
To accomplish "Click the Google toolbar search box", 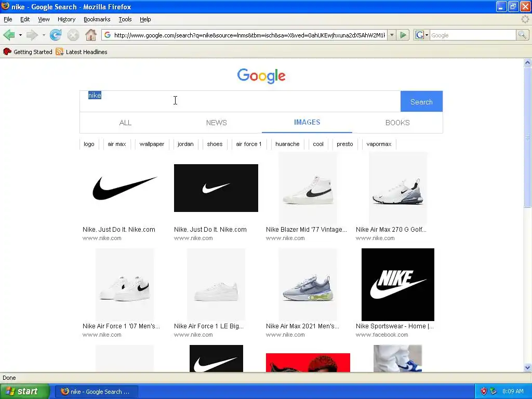I will click(473, 35).
